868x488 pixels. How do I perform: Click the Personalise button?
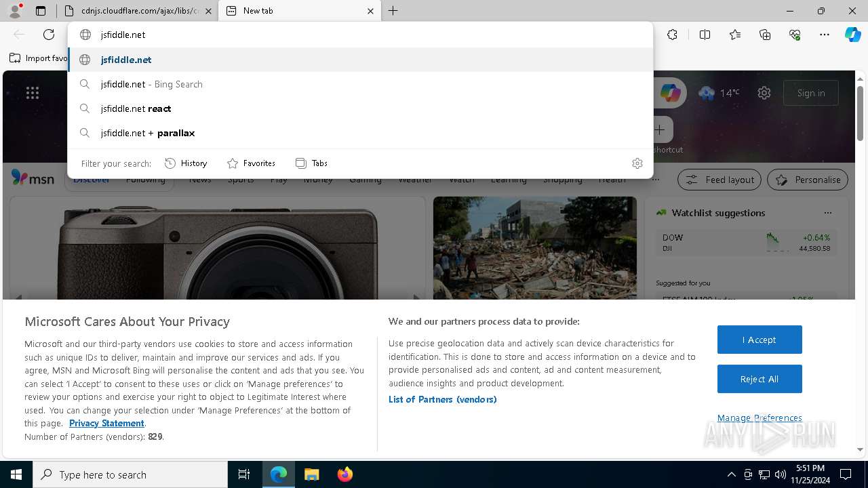808,180
